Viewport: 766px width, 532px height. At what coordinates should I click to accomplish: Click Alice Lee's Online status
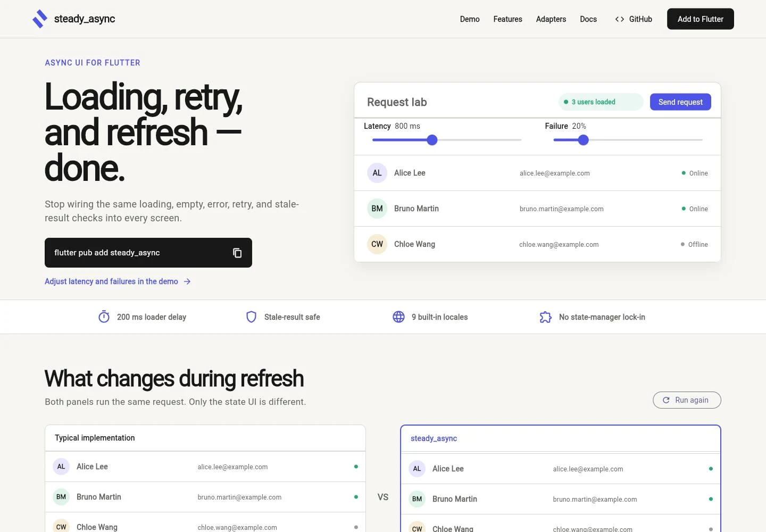click(x=695, y=173)
